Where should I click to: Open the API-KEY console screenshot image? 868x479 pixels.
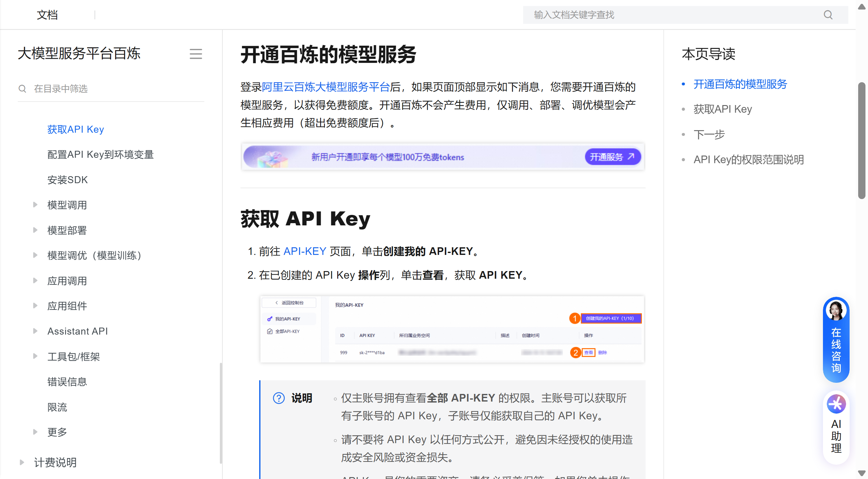pyautogui.click(x=452, y=329)
